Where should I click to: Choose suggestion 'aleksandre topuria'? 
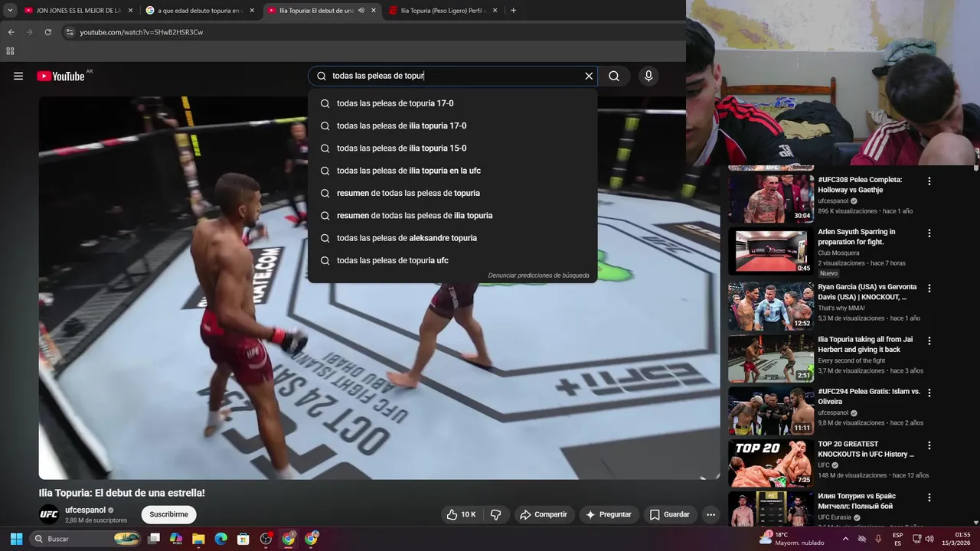[452, 238]
